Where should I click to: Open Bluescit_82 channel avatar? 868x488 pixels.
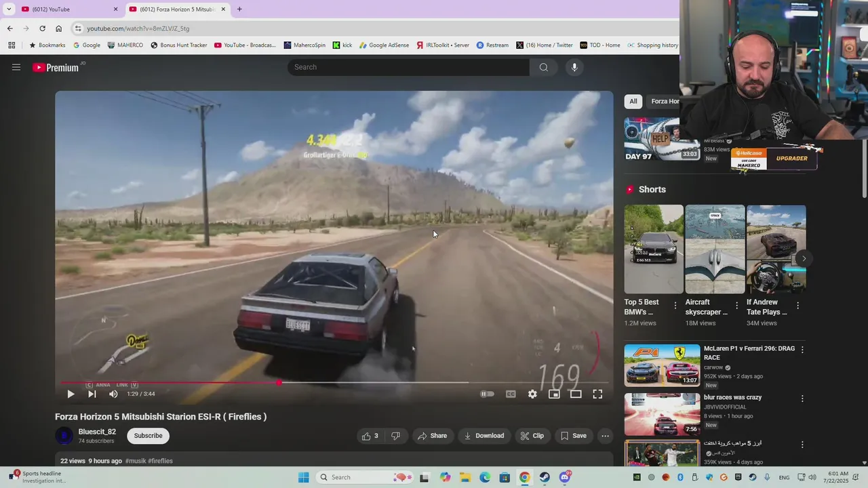point(64,436)
